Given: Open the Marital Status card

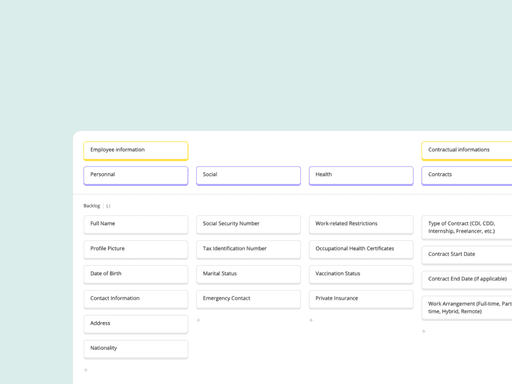Looking at the screenshot, I should pyautogui.click(x=248, y=274).
